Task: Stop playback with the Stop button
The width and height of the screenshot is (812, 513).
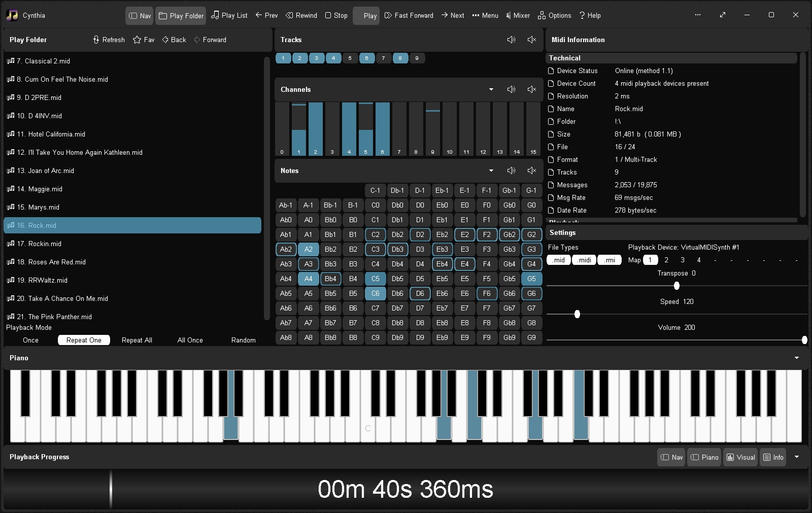Action: pyautogui.click(x=336, y=15)
